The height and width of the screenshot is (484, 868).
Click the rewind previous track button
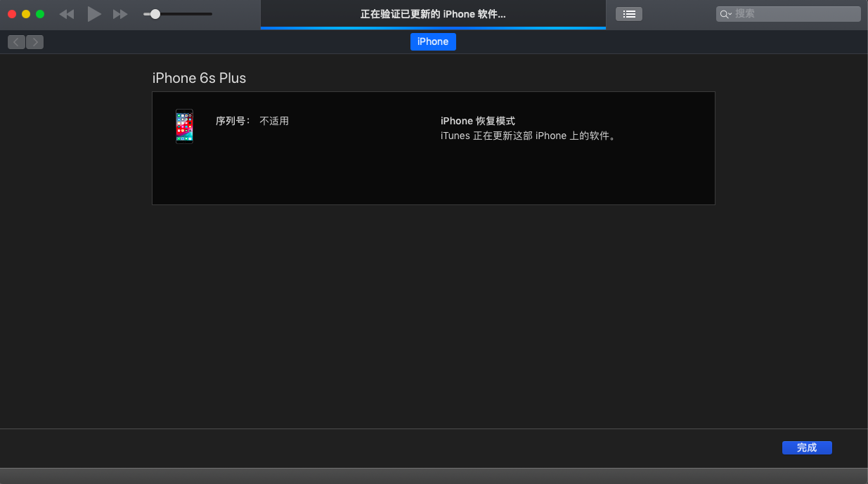[67, 14]
